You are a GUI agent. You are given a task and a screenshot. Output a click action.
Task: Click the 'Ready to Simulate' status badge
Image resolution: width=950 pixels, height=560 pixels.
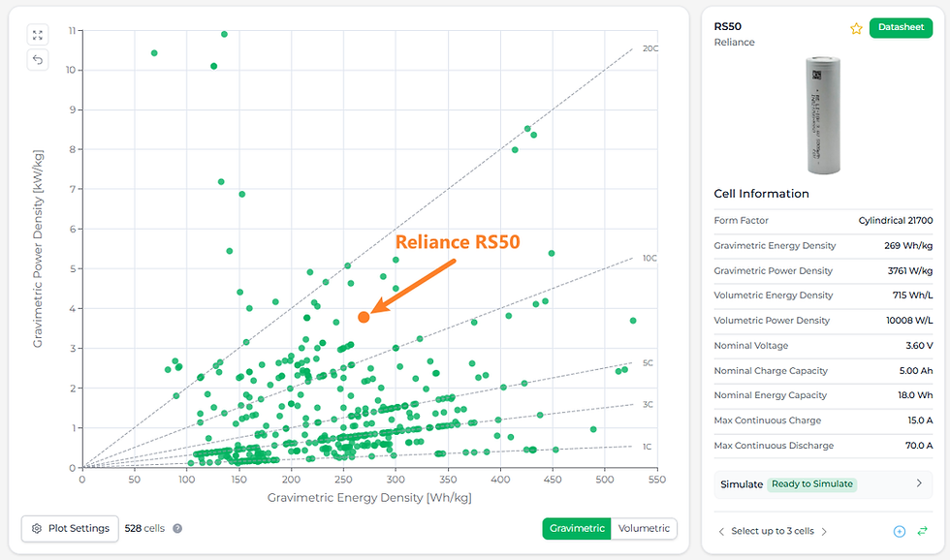point(812,484)
